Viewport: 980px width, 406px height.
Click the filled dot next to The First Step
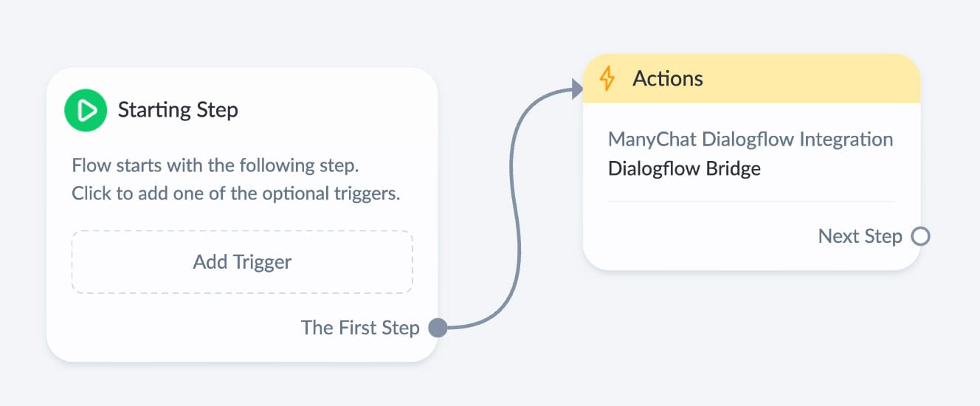coord(438,328)
